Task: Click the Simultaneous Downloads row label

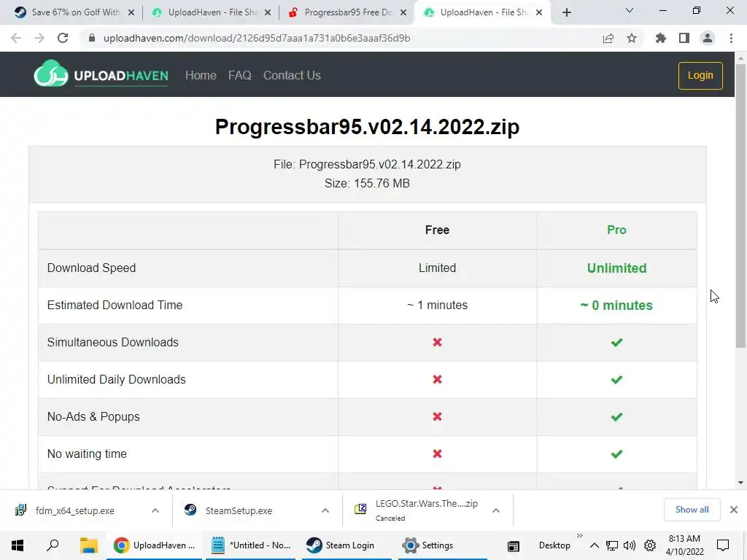Action: [113, 343]
